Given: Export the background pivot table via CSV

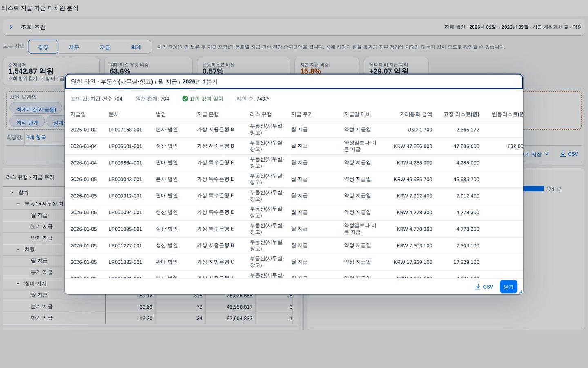Looking at the screenshot, I should pos(569,154).
